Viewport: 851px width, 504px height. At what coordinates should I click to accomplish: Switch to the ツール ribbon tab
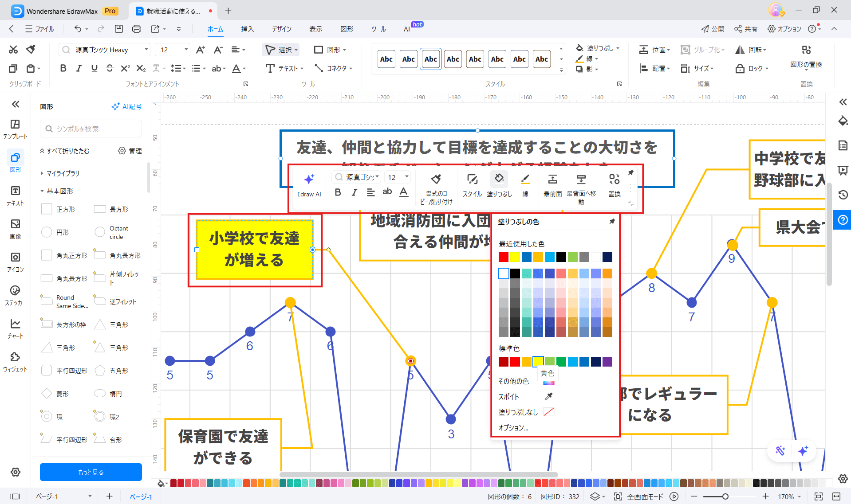(378, 29)
